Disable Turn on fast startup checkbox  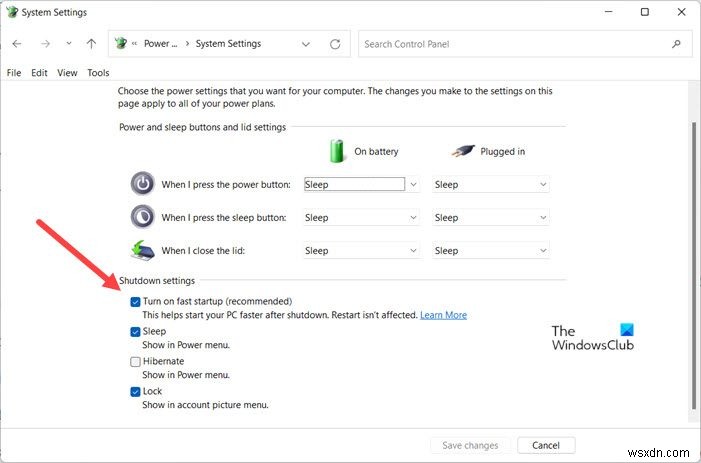(135, 301)
